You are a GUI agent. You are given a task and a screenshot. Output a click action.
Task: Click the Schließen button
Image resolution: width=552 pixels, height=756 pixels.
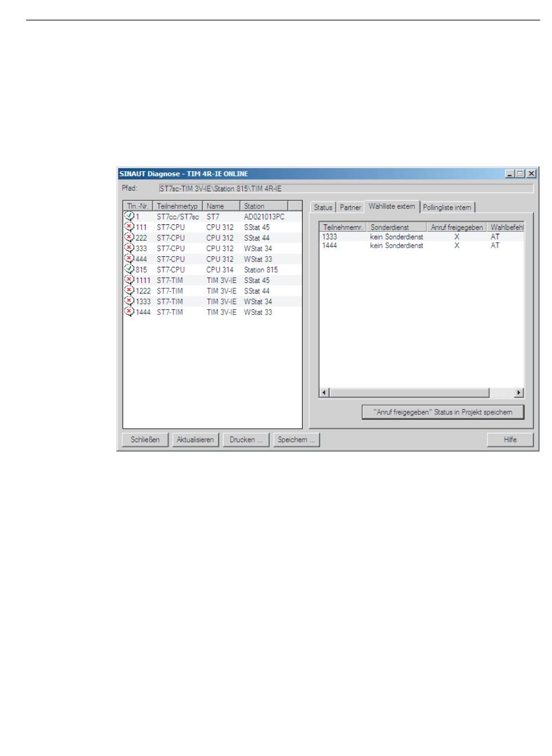(145, 440)
